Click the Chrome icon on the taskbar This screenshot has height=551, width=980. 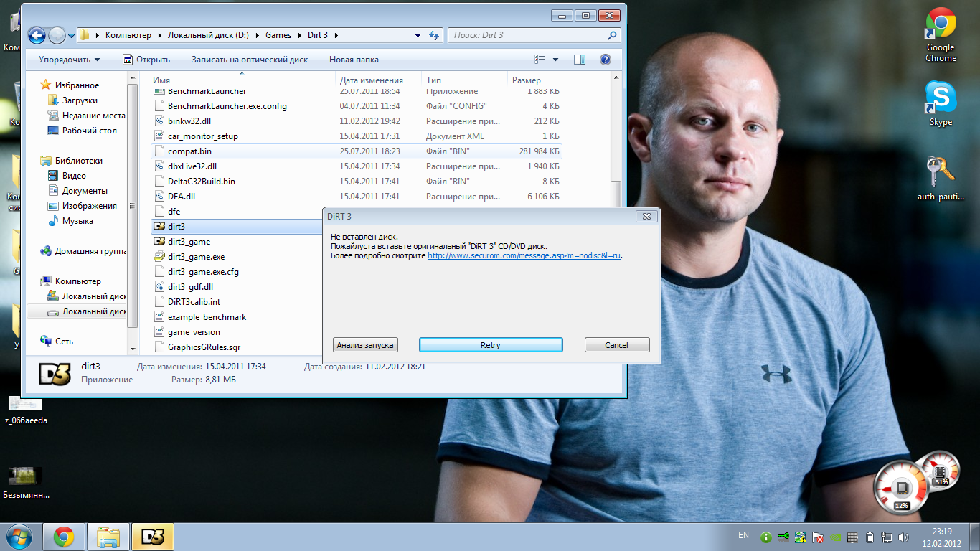(x=64, y=537)
